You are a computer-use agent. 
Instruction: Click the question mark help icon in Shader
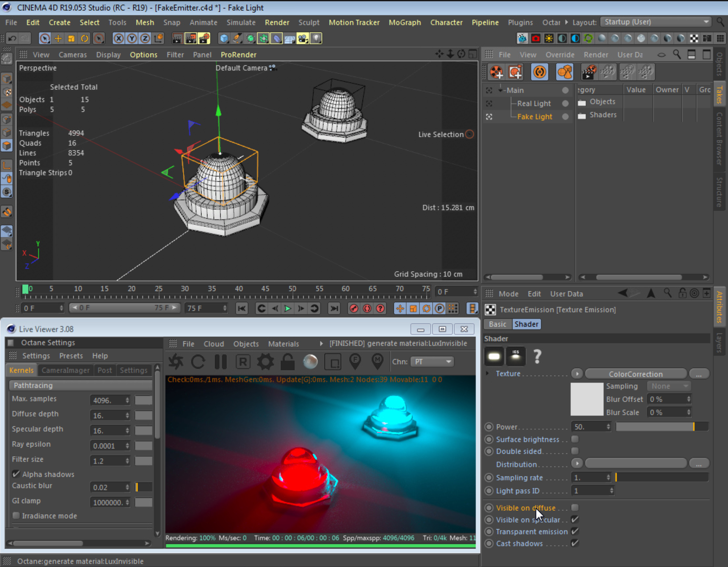click(537, 356)
